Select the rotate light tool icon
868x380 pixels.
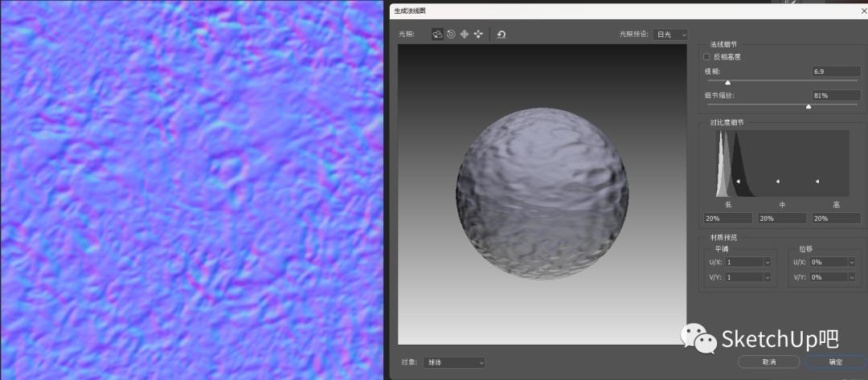(437, 35)
